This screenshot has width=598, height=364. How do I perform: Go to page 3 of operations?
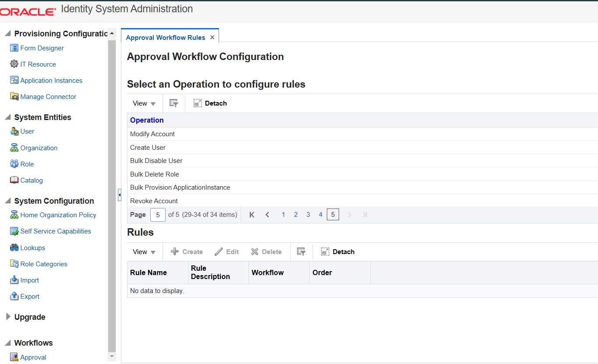[x=308, y=215]
